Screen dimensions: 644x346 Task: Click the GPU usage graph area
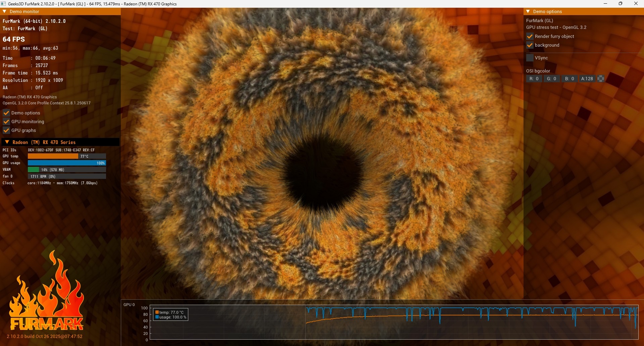pyautogui.click(x=394, y=322)
